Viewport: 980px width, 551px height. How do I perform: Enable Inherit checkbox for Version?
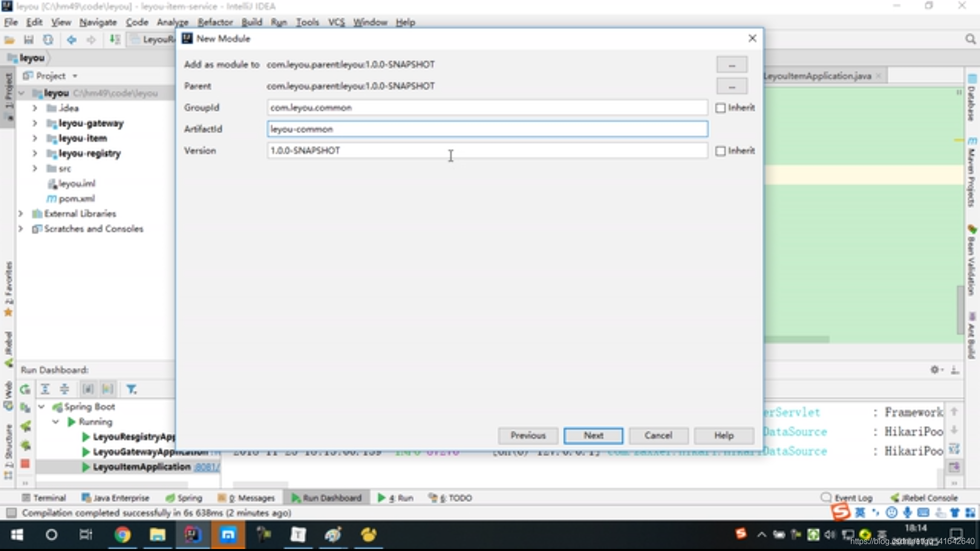(720, 151)
